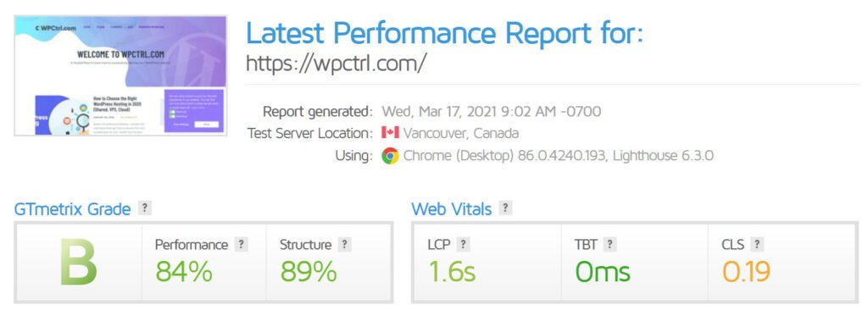Open the Performance question mark tooltip
Screen dimensions: 868x322
tap(240, 245)
